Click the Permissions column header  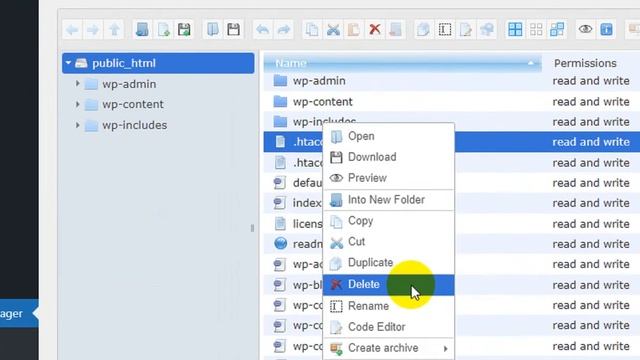[585, 63]
